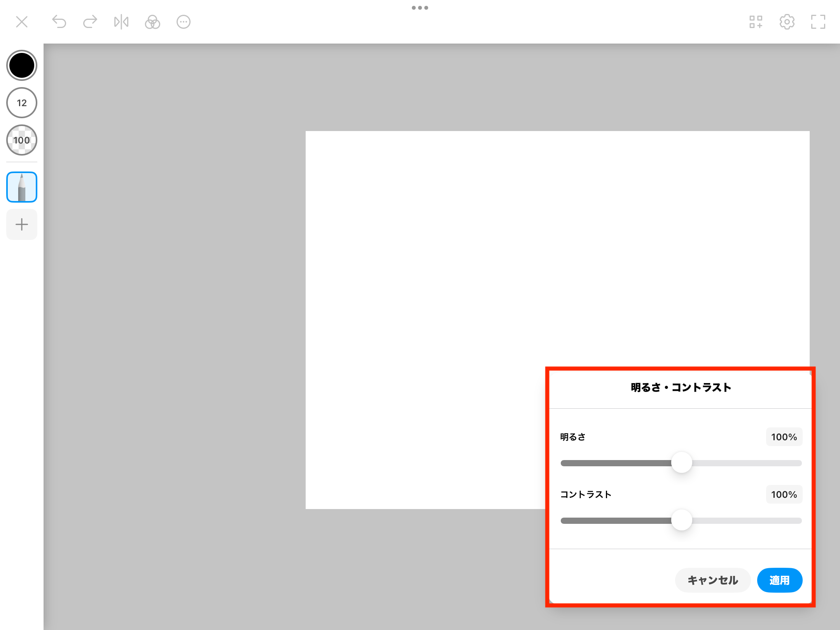
Task: Click the 明るさ・コントラスト dialog title
Action: tap(681, 387)
